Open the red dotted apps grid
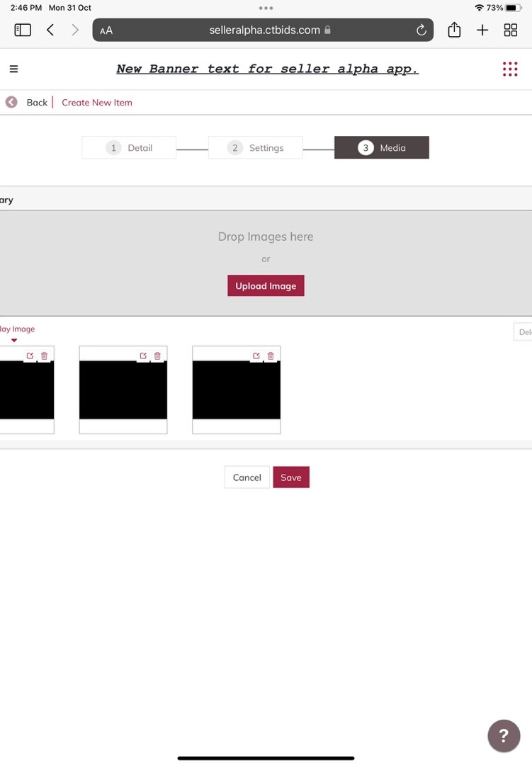This screenshot has height=765, width=532. (510, 69)
